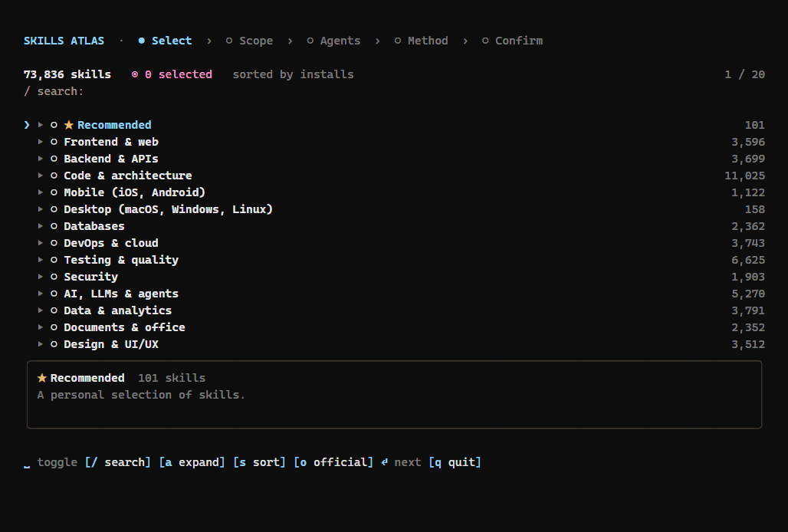Expand the Recommended category triangle

[x=41, y=125]
